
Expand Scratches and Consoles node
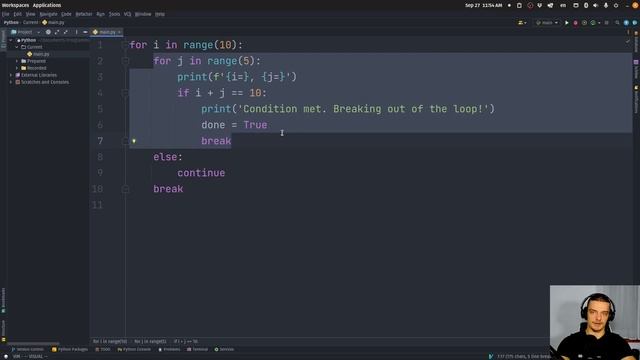[x=11, y=82]
